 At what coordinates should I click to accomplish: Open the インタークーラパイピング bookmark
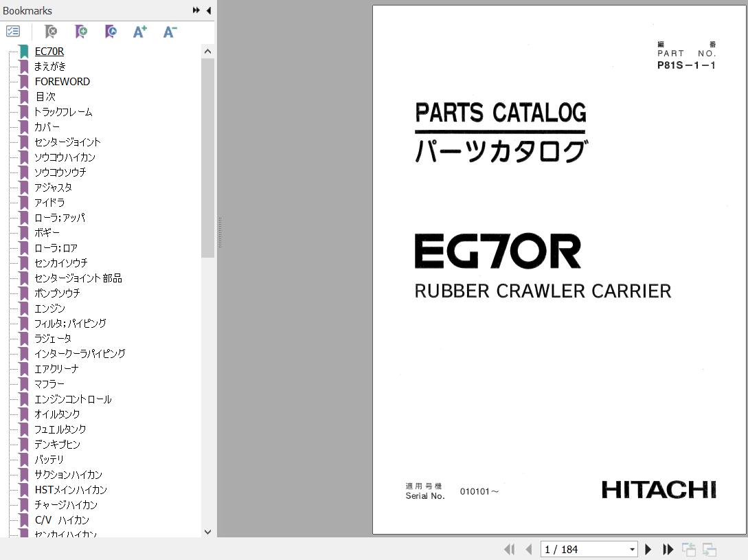coord(80,354)
